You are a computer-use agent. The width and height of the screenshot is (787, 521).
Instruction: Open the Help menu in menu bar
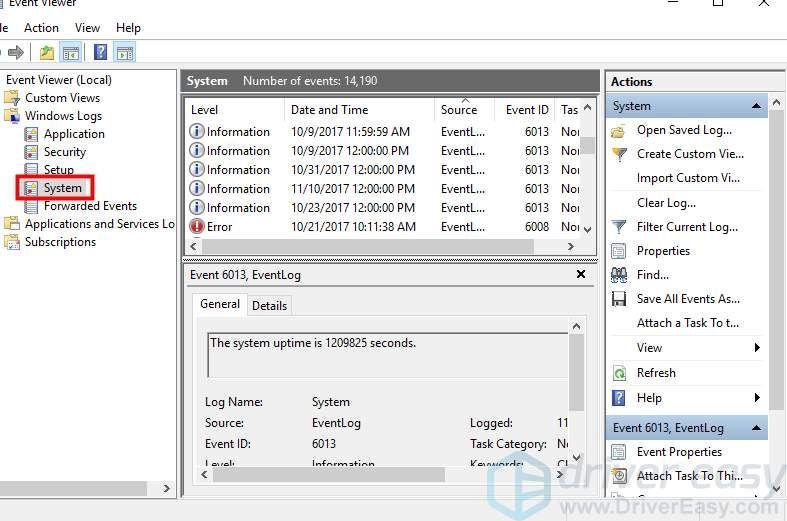[128, 28]
